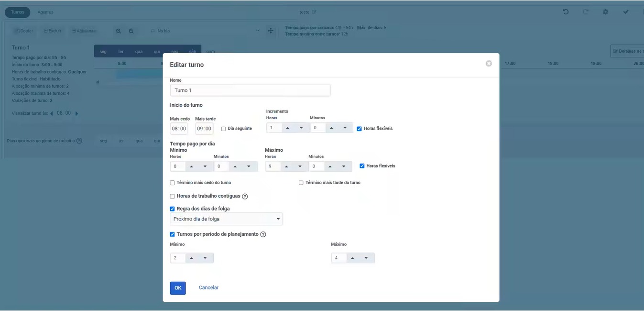Select the Turnos tab

coord(18,12)
